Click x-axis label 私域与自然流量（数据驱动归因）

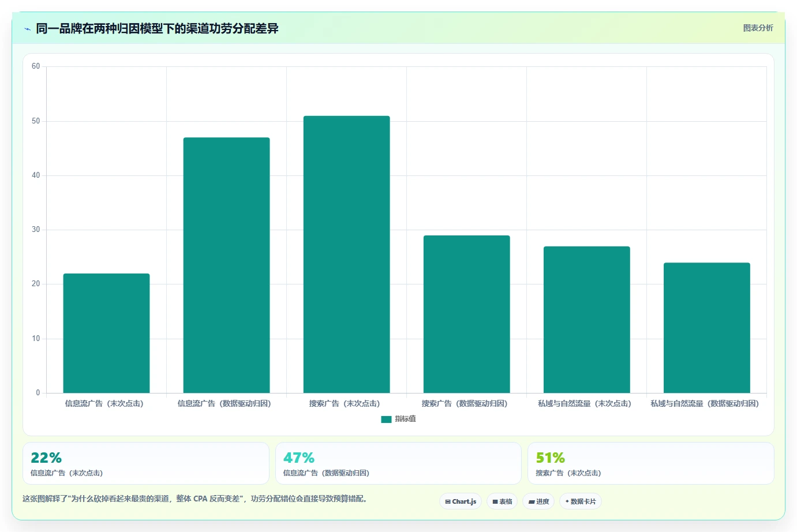coord(705,403)
